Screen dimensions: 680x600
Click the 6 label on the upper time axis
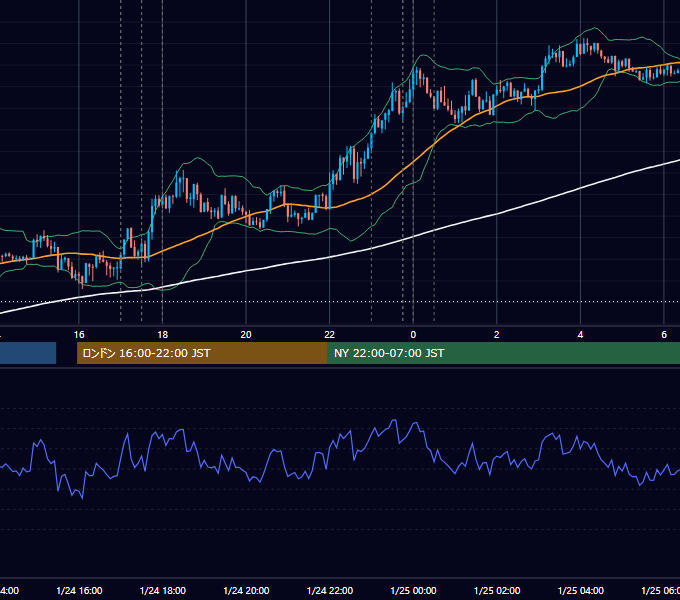664,335
